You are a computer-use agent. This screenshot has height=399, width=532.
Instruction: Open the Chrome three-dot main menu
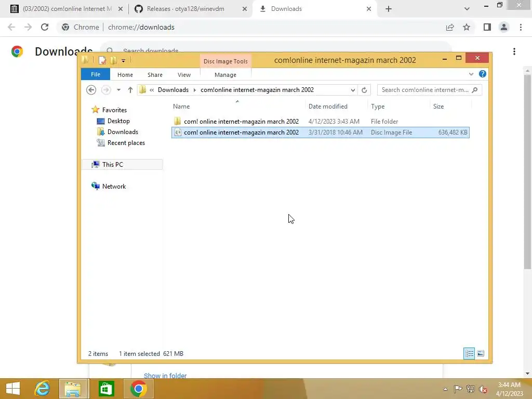[x=521, y=27]
